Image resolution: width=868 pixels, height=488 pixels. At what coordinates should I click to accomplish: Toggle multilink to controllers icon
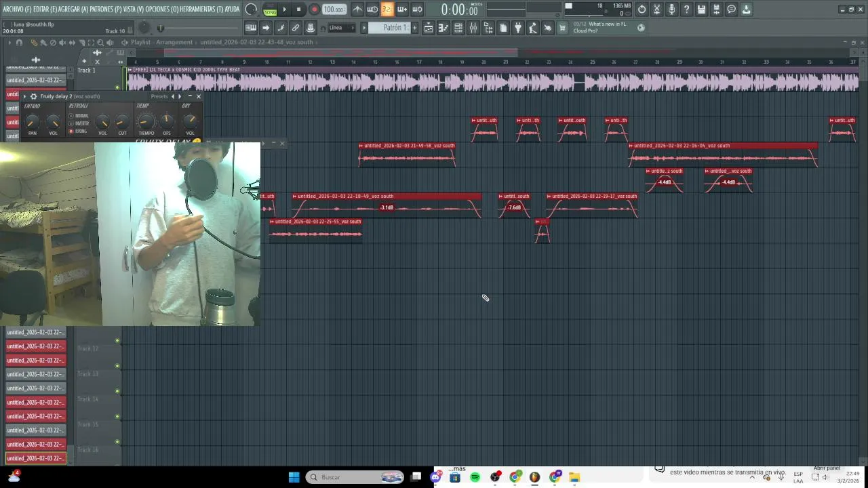click(x=311, y=28)
